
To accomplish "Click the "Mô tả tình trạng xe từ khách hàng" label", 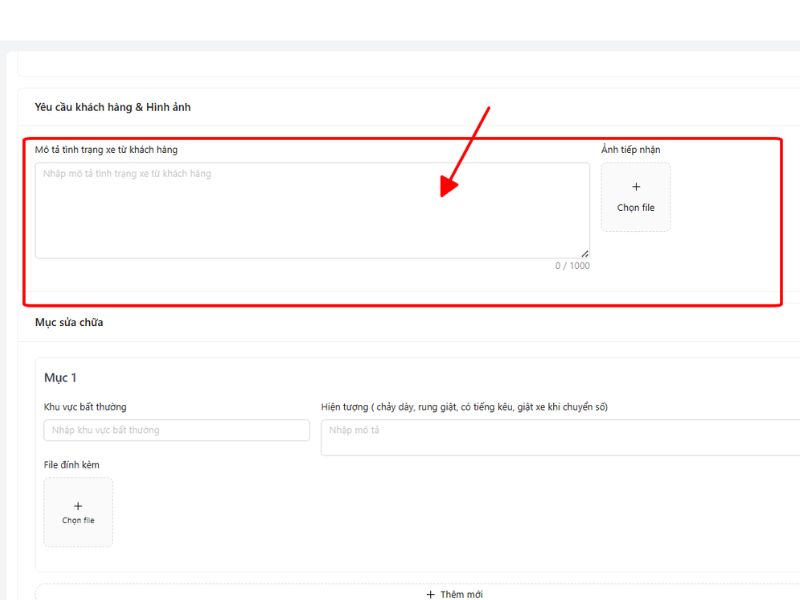I will 106,150.
